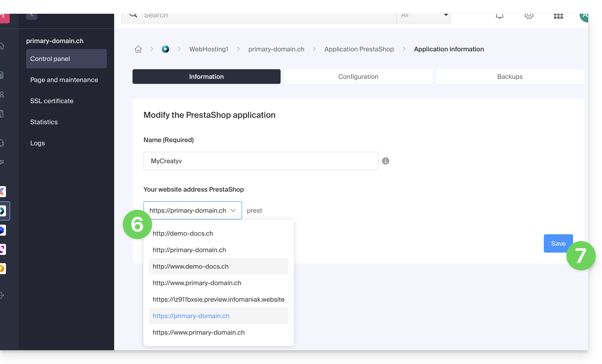This screenshot has height=364, width=602.
Task: Choose http://www.demo-docs.ch from the list
Action: click(191, 266)
